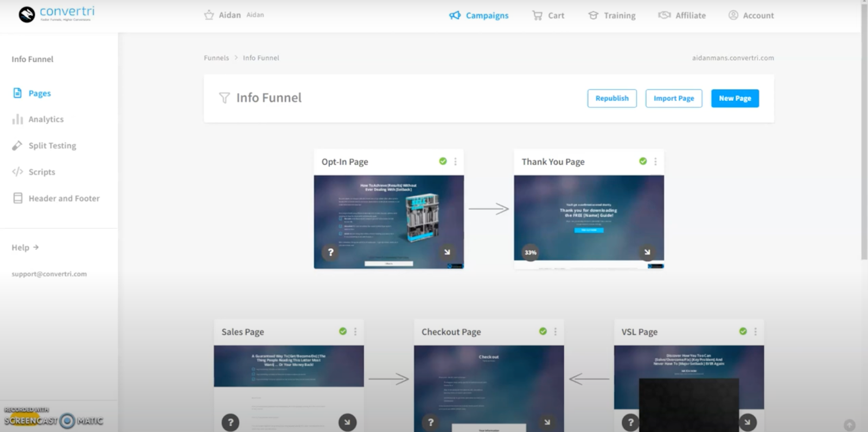Click the question mark icon on Opt-In Page
This screenshot has height=432, width=868.
point(330,252)
